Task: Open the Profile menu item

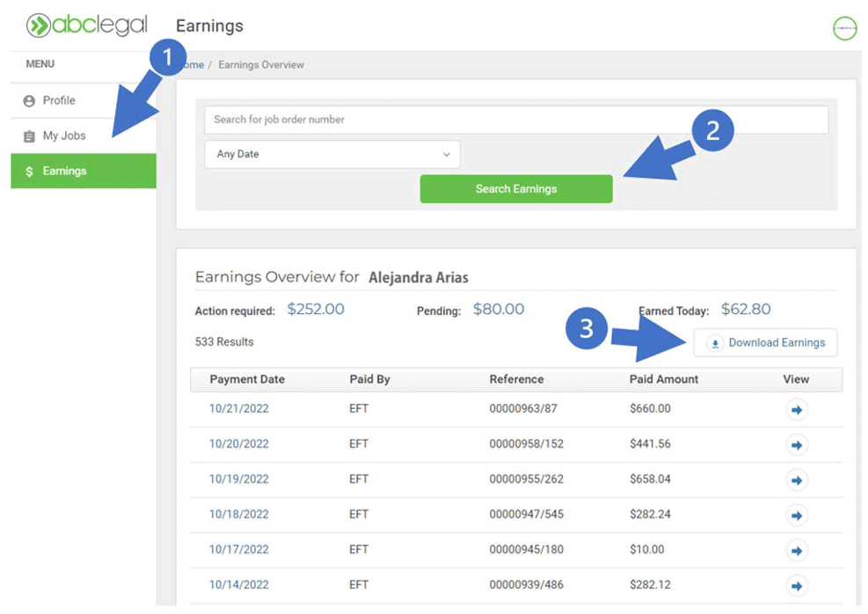Action: [x=59, y=101]
